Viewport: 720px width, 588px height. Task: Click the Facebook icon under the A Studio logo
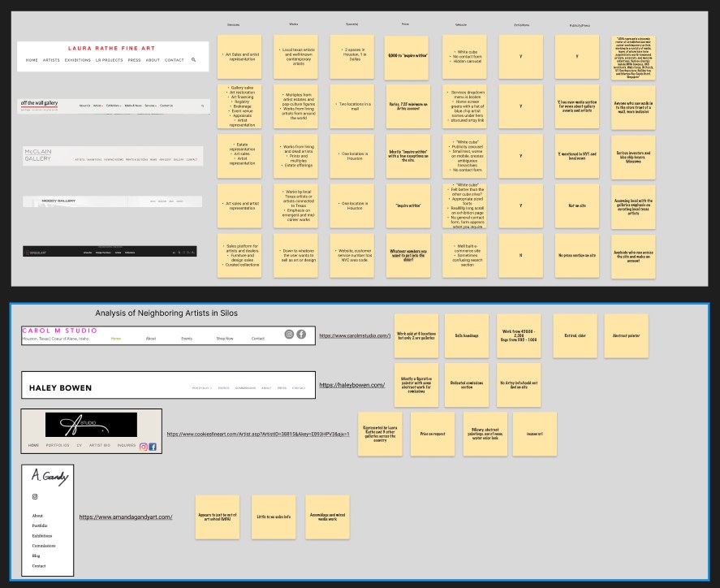153,447
